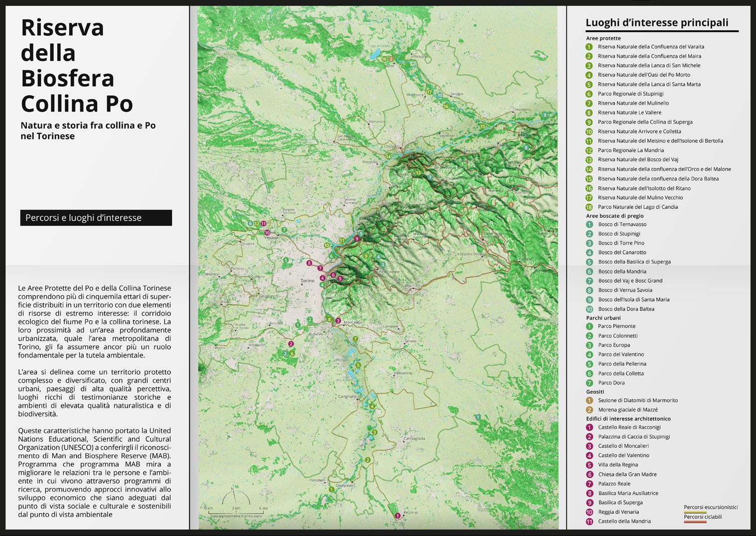Click legend badge for Confluenza del Varaita

589,47
